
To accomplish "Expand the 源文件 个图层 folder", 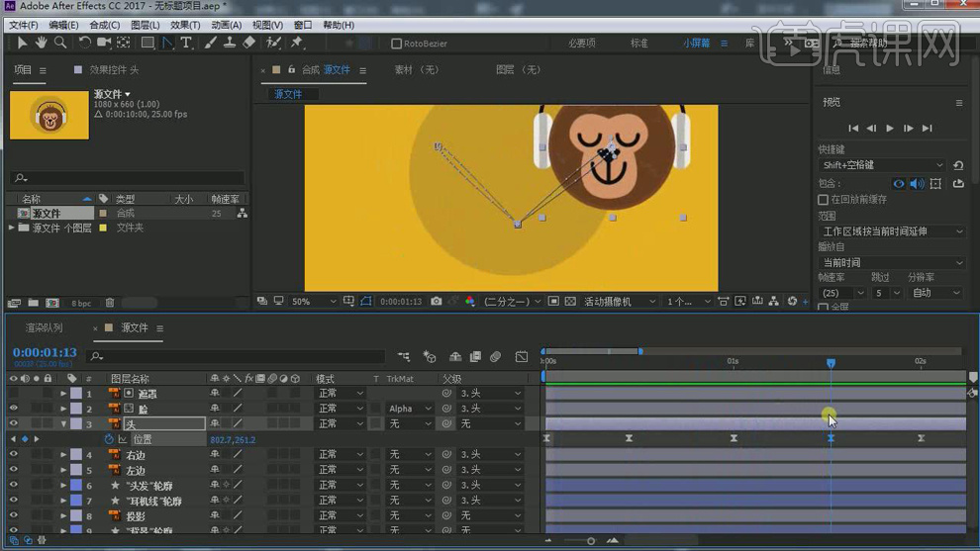I will [11, 229].
